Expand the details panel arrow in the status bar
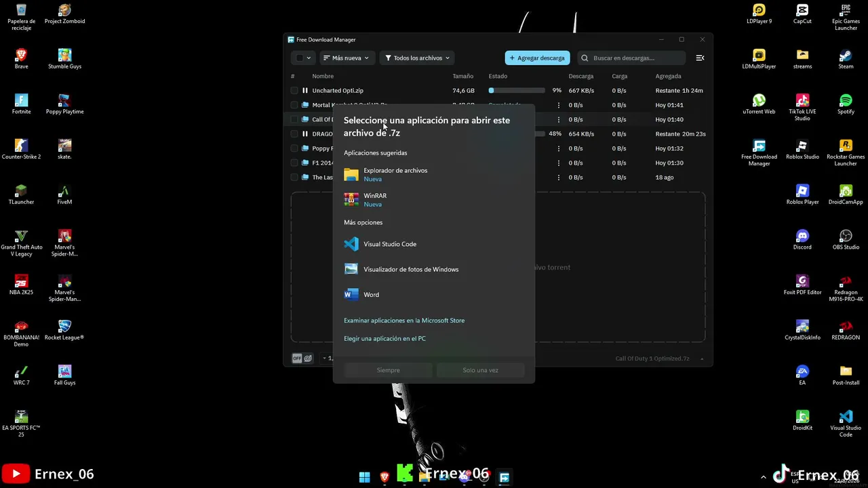 point(702,359)
